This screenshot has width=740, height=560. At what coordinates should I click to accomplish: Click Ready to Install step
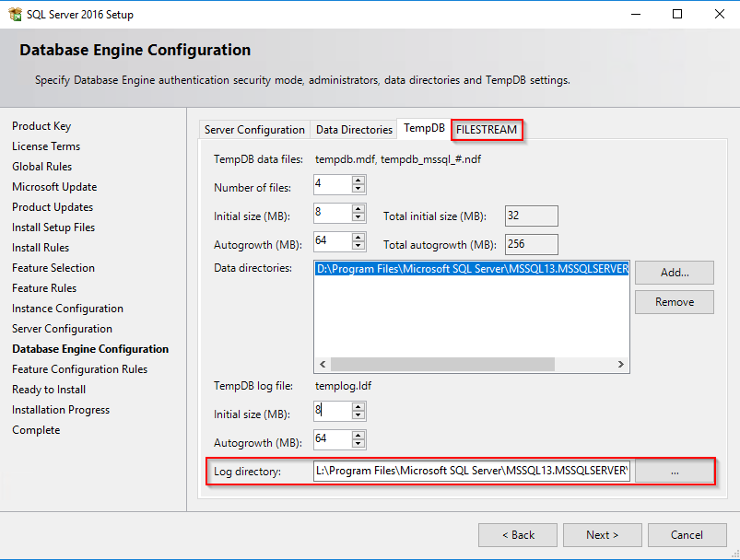[x=49, y=390]
